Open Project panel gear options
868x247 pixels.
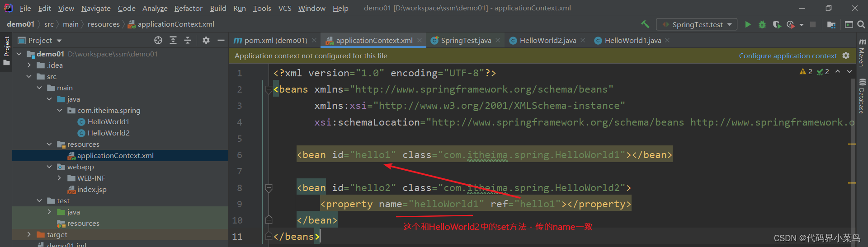[206, 40]
